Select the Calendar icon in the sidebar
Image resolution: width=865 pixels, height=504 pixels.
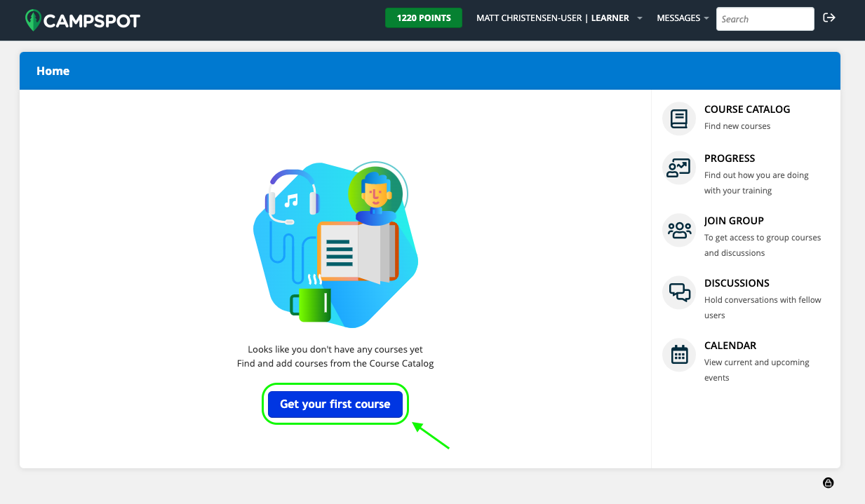678,354
